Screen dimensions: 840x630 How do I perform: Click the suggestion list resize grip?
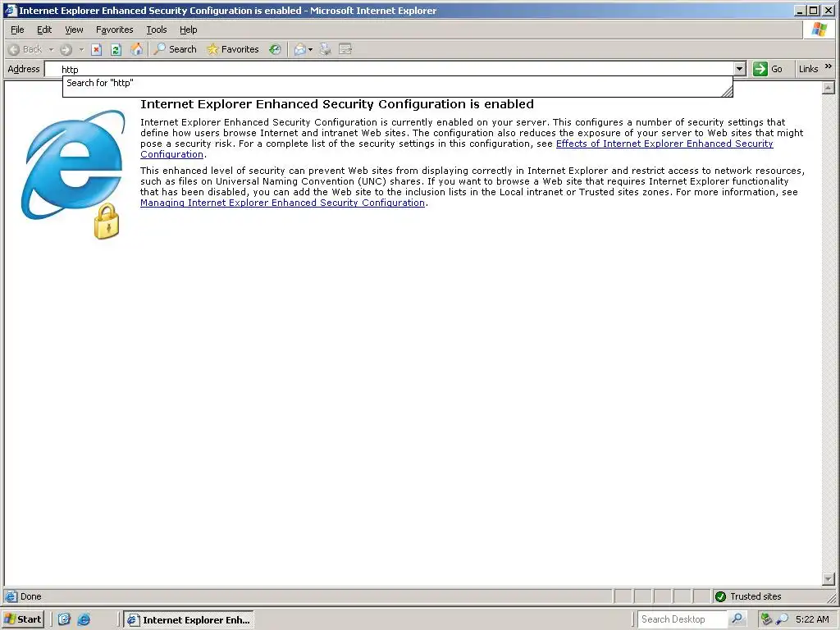click(727, 92)
